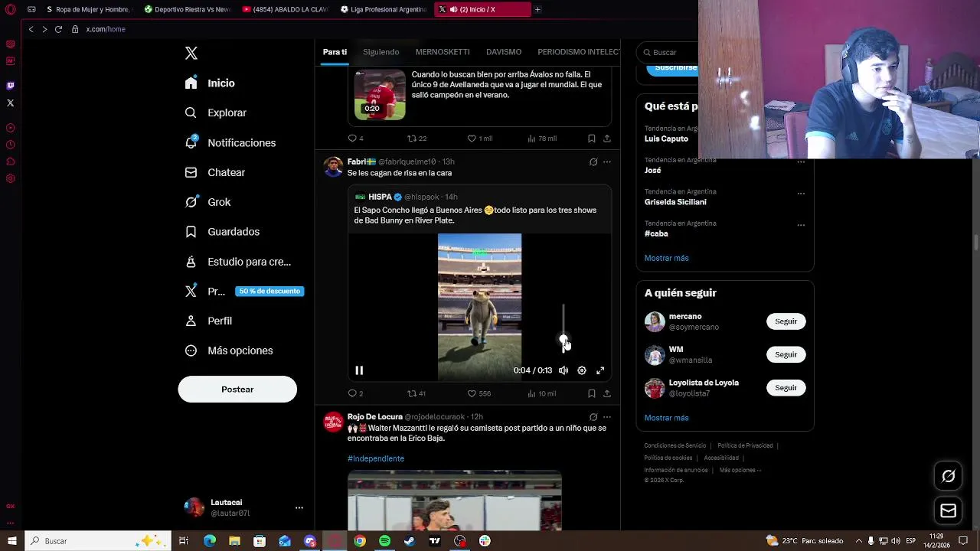Repost Fabri's post with 41 reposts
Image resolution: width=980 pixels, height=551 pixels.
pyautogui.click(x=416, y=393)
